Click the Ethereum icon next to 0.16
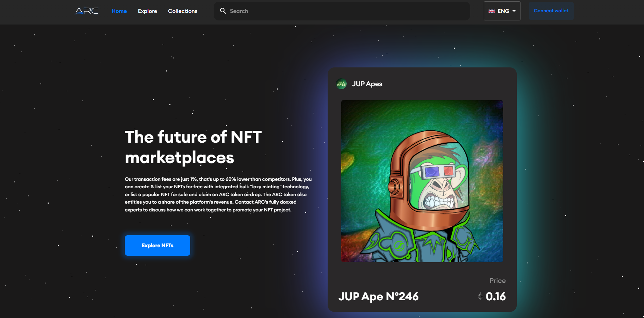The width and height of the screenshot is (644, 318). click(x=480, y=296)
